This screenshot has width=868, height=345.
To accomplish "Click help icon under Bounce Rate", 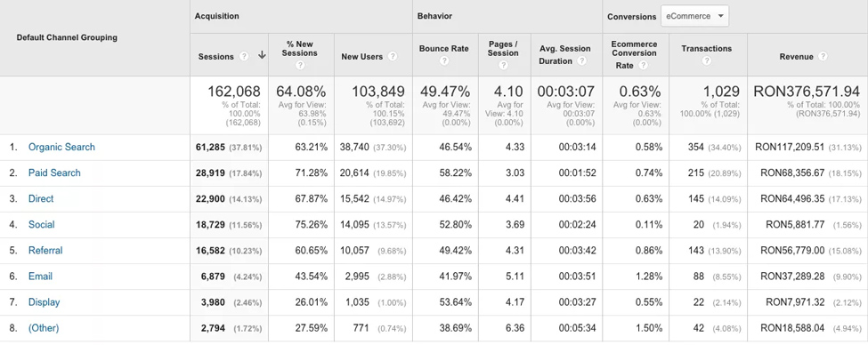I will (x=444, y=60).
